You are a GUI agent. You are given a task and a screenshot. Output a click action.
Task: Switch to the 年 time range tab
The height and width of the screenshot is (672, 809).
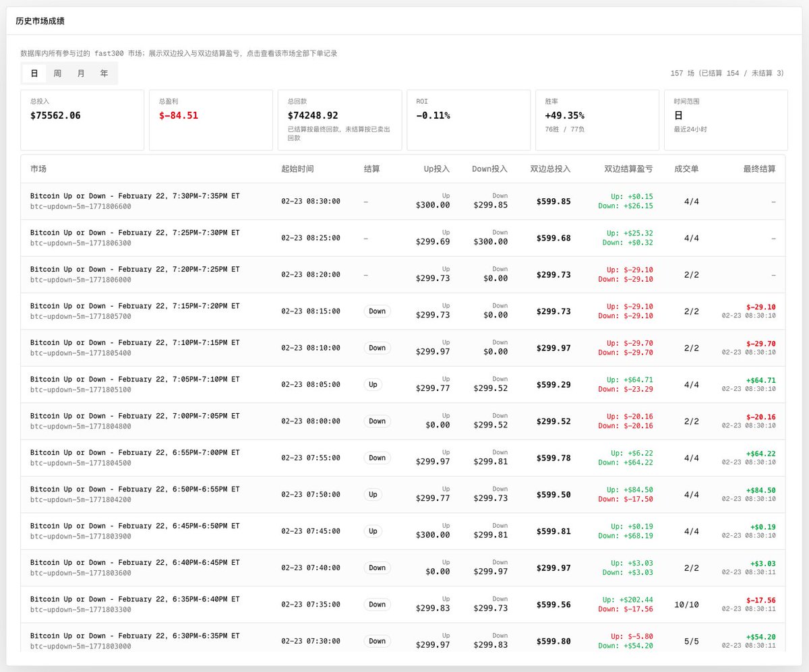coord(104,73)
